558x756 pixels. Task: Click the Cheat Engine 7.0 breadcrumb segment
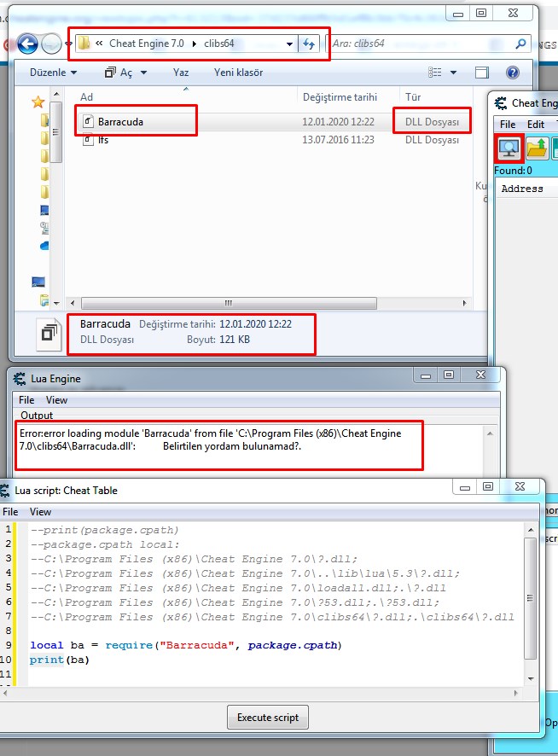point(146,44)
